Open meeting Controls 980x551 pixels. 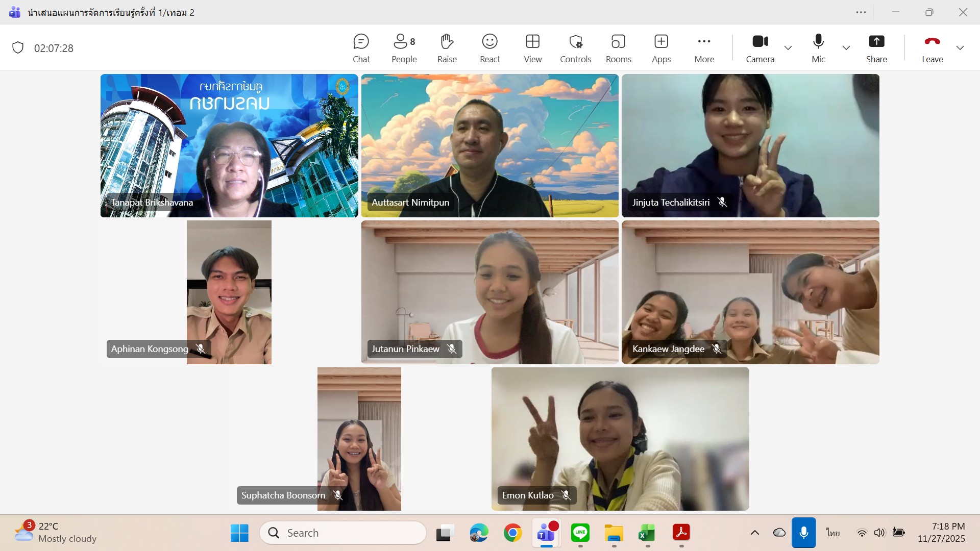click(x=575, y=48)
